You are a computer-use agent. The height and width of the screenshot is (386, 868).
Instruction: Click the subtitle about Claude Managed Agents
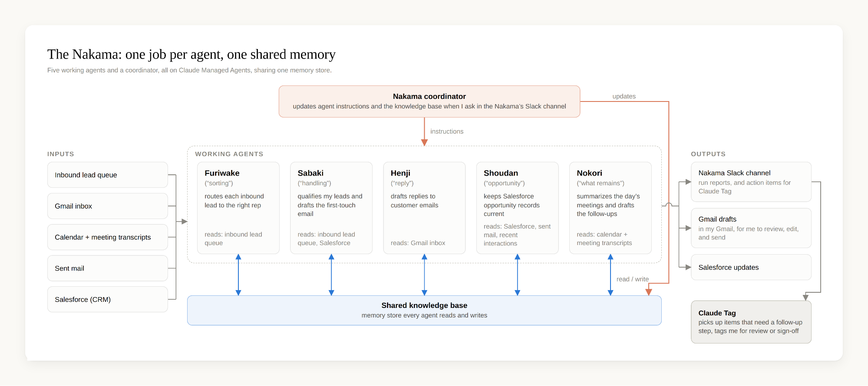coord(189,70)
